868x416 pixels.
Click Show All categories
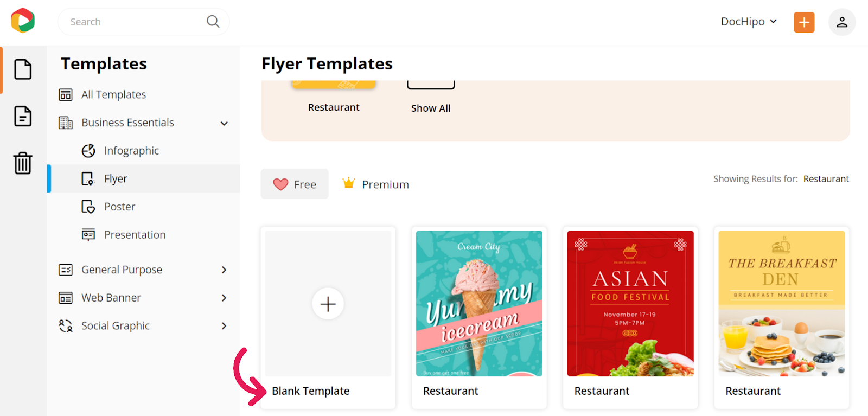point(431,108)
